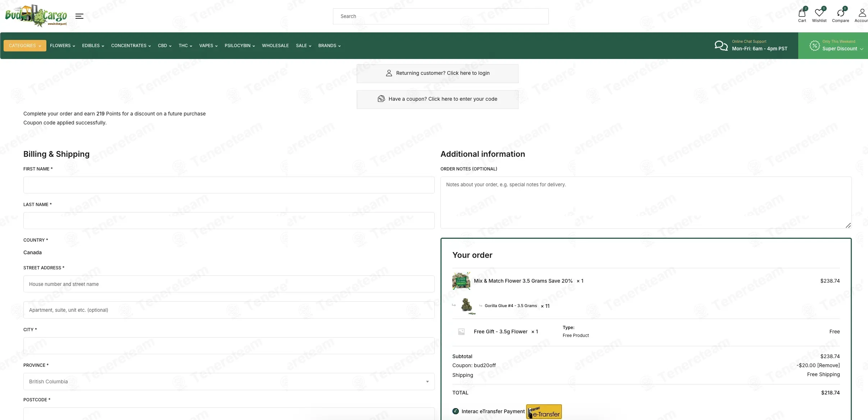Open the Account user icon
Viewport: 868px width, 420px height.
coord(862,13)
